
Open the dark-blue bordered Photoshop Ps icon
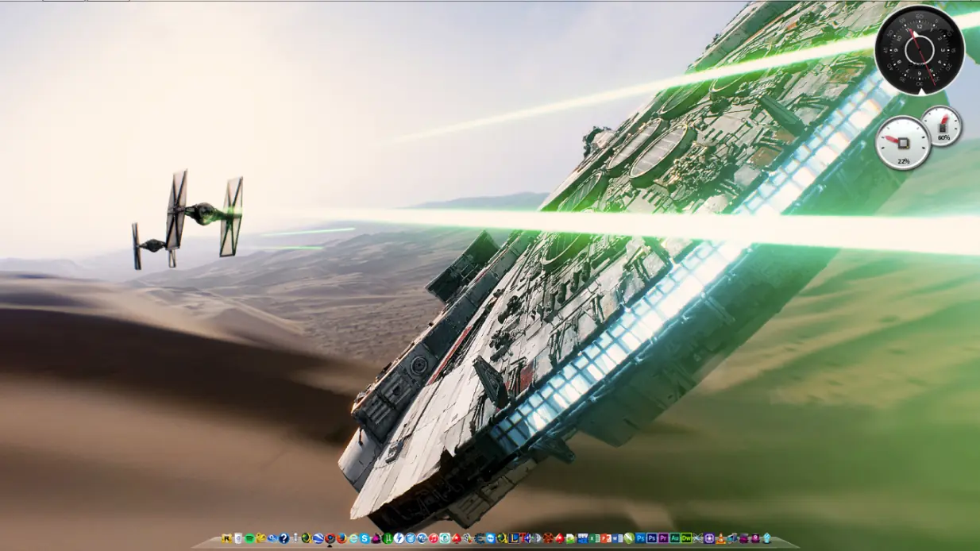pyautogui.click(x=652, y=538)
